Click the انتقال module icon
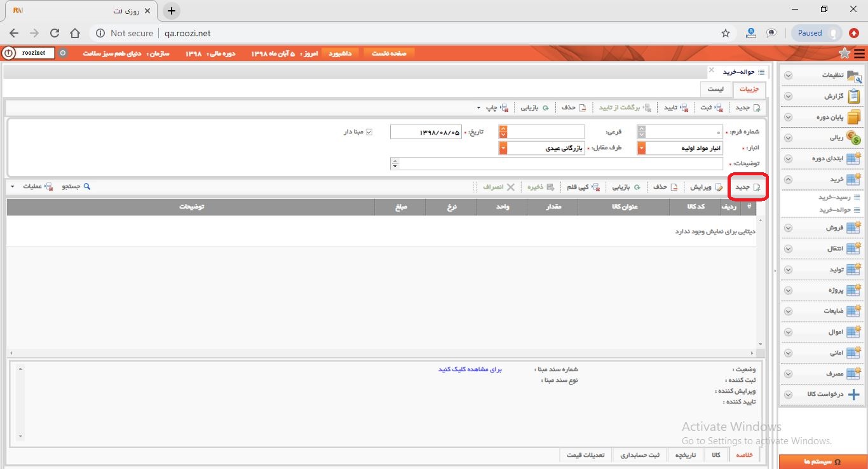This screenshot has width=868, height=469. pyautogui.click(x=853, y=248)
